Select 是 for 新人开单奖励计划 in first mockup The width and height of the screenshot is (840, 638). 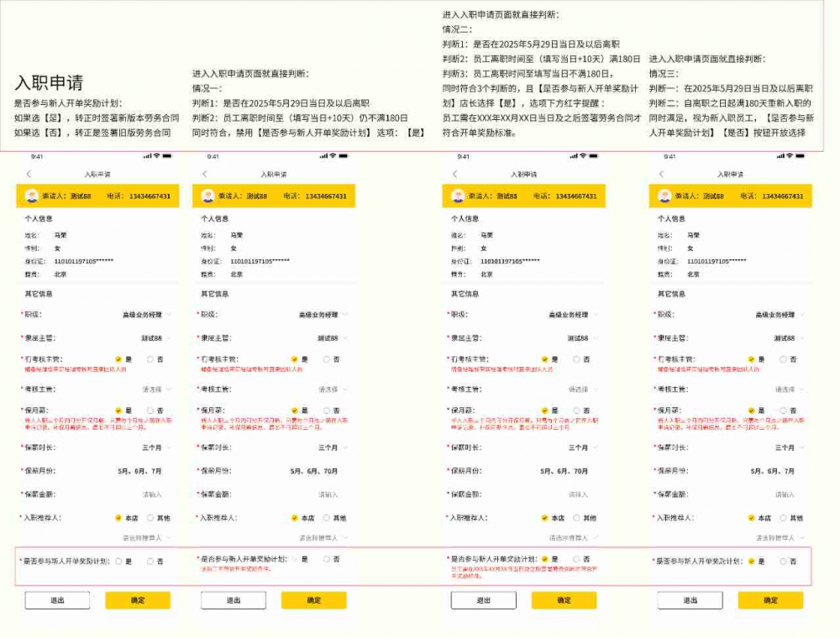tap(118, 561)
